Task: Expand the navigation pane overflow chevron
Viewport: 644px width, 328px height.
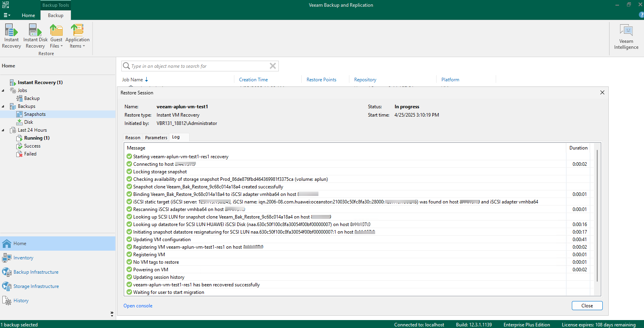Action: 112,314
